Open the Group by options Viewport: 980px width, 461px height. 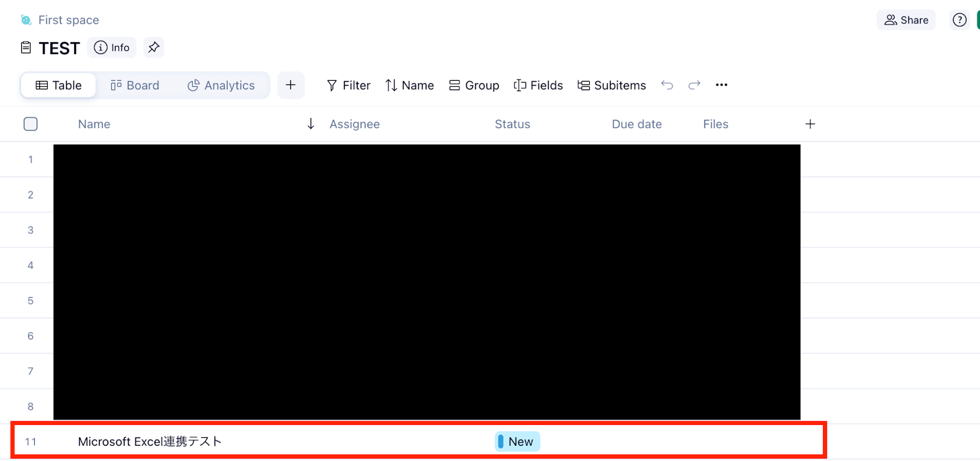[x=474, y=85]
